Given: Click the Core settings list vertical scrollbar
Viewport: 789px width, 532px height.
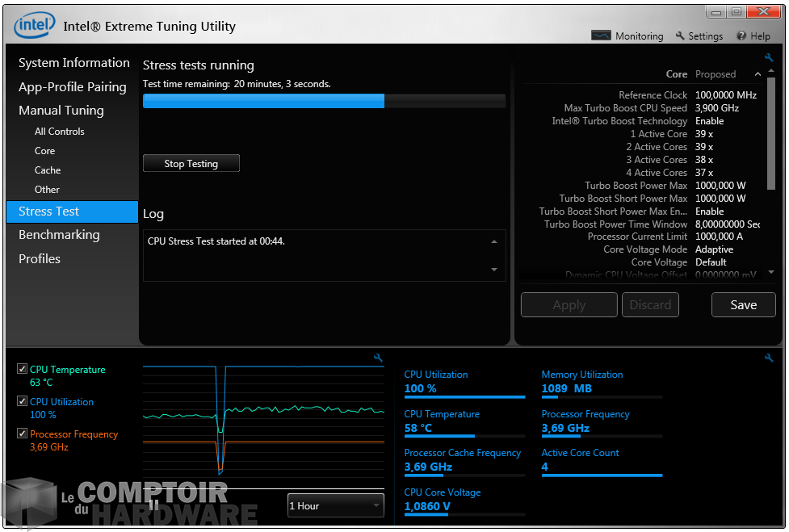Looking at the screenshot, I should 771,129.
